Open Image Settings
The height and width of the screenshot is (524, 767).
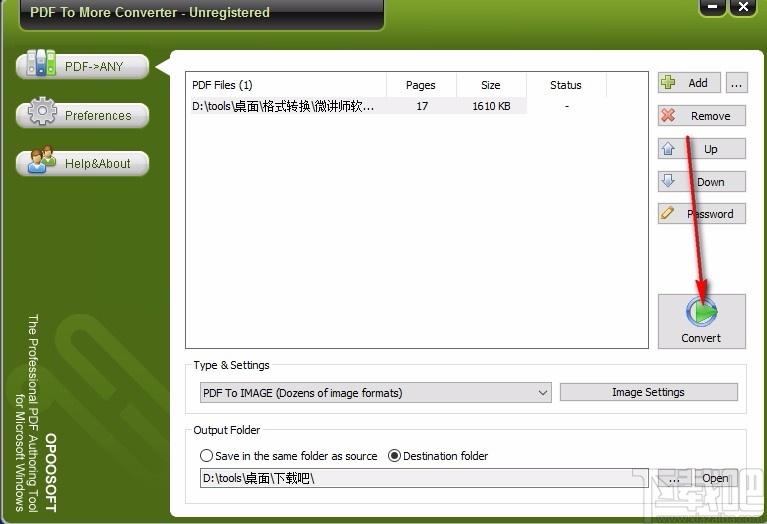648,392
